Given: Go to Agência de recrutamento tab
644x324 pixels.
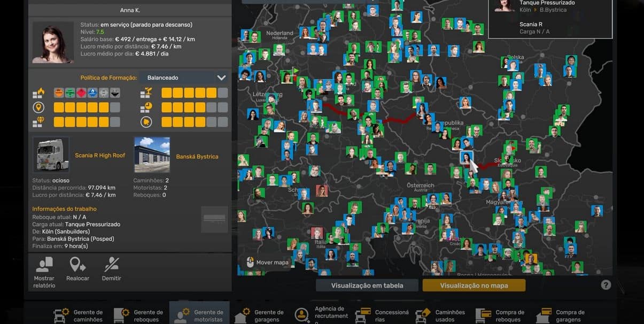Looking at the screenshot, I should pos(320,315).
